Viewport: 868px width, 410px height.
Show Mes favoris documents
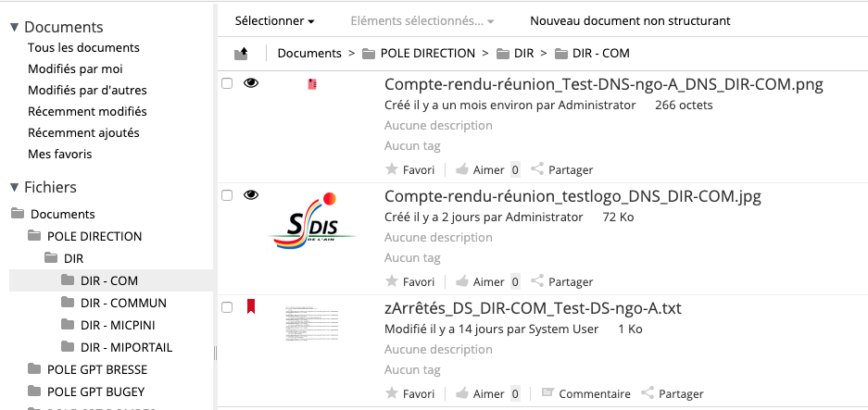point(60,154)
